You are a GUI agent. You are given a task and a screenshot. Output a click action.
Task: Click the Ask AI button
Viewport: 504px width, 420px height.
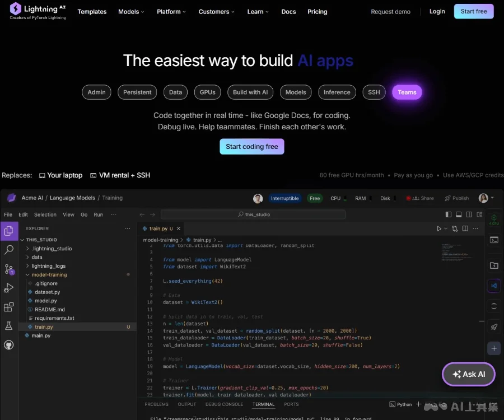(x=468, y=374)
